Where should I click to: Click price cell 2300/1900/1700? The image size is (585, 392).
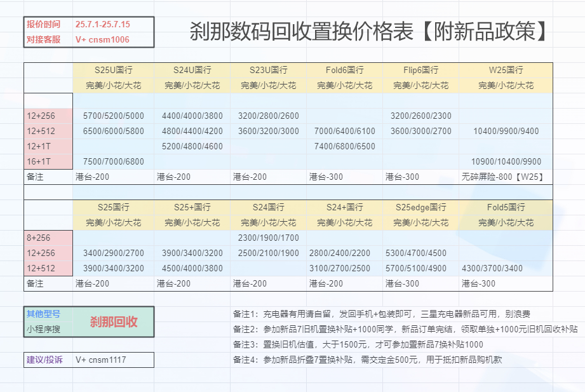268,238
